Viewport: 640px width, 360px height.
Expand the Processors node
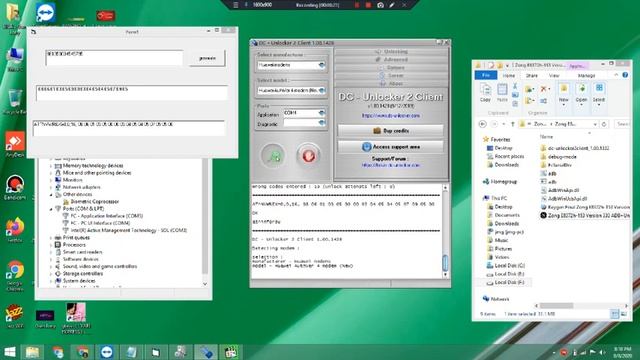[51, 245]
